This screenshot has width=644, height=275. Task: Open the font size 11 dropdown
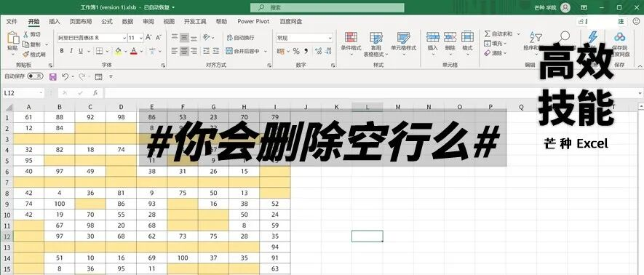click(141, 38)
